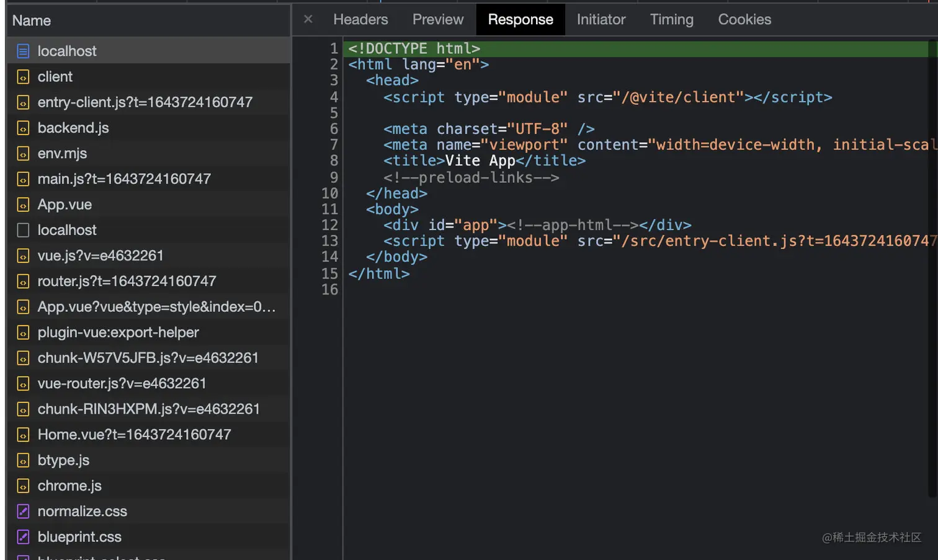The width and height of the screenshot is (938, 560).
Task: Select the chrome.js request
Action: click(x=148, y=486)
